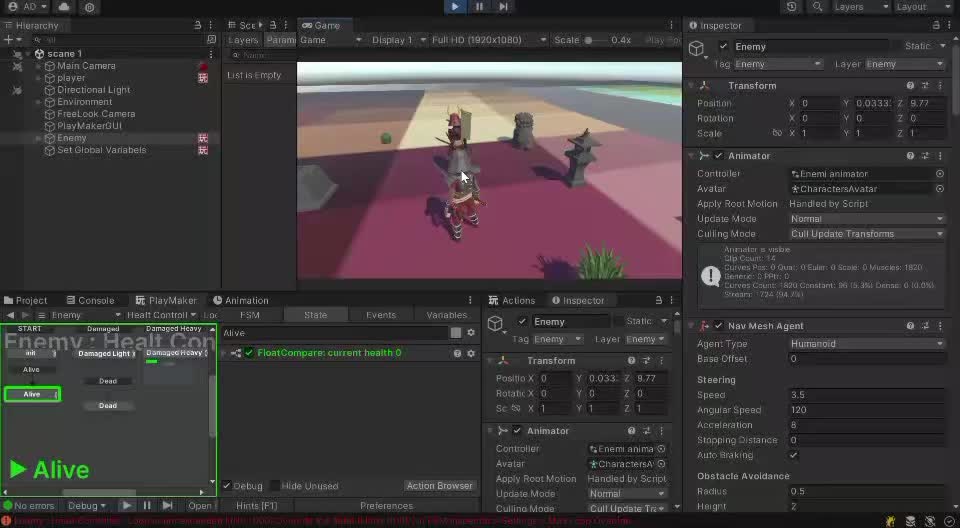960x528 pixels.
Task: Open the PlayMaker Debug dropdown
Action: pyautogui.click(x=86, y=506)
